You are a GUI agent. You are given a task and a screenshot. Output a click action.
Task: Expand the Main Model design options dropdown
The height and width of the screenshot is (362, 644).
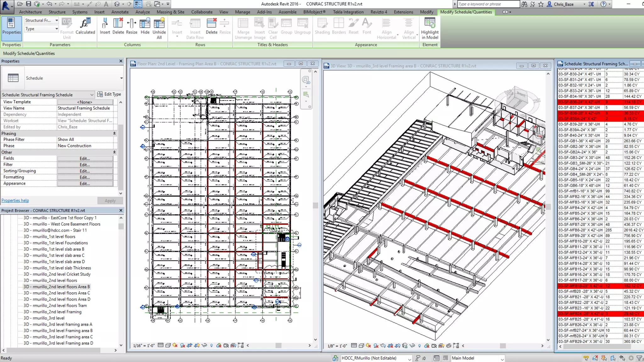[x=502, y=359]
